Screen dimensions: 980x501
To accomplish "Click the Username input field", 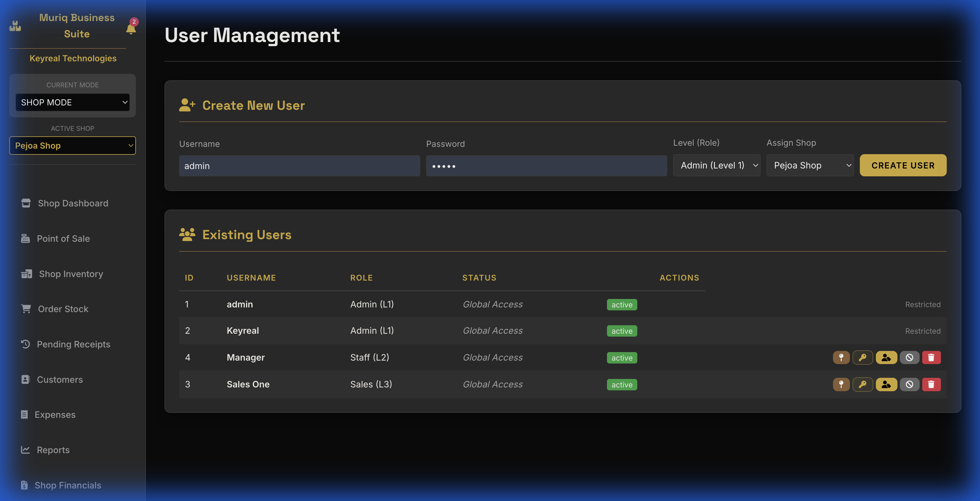I will [300, 166].
